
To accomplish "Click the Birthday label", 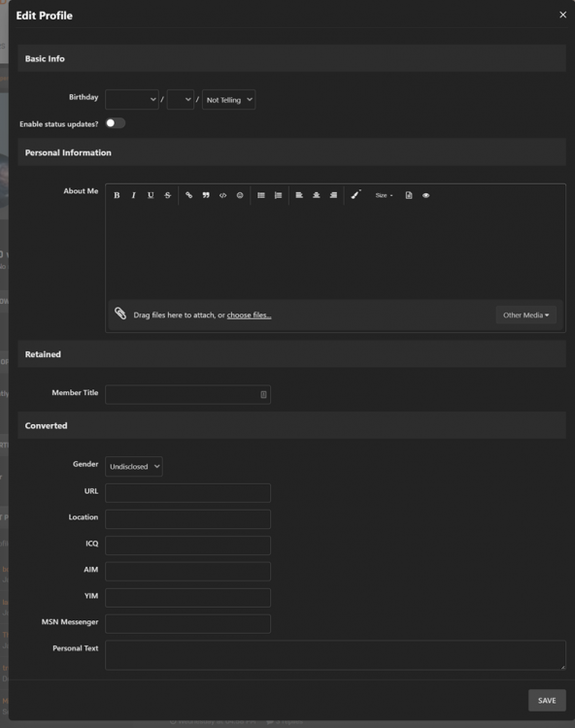I will pos(84,97).
